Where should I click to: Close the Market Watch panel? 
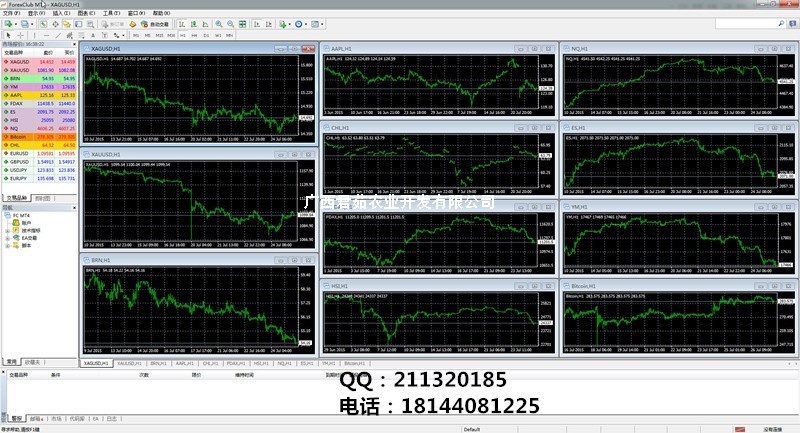tap(74, 44)
